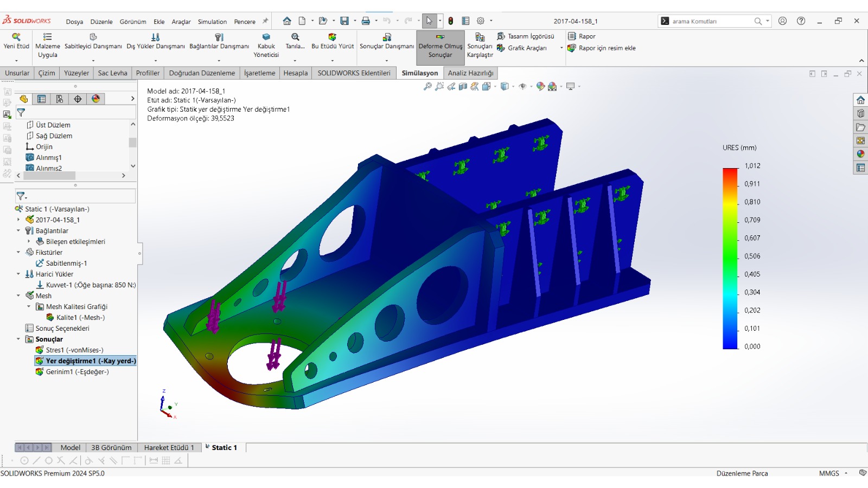
Task: Open Kabuk Yöneticisi tool
Action: pos(266,46)
